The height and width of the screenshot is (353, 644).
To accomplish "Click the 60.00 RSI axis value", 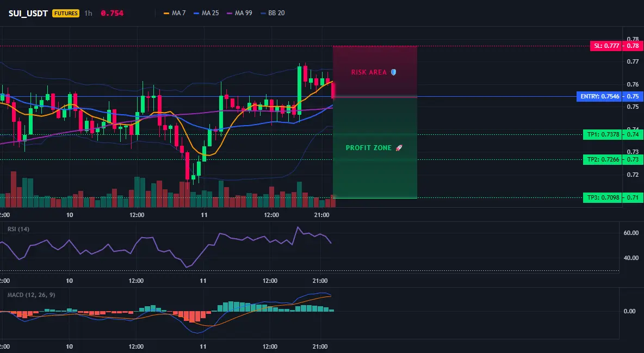I will tap(631, 233).
